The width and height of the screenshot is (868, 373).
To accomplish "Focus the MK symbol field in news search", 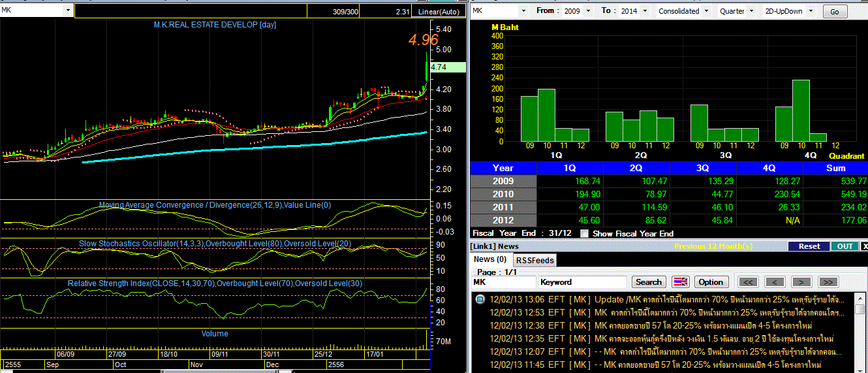I will (x=504, y=282).
